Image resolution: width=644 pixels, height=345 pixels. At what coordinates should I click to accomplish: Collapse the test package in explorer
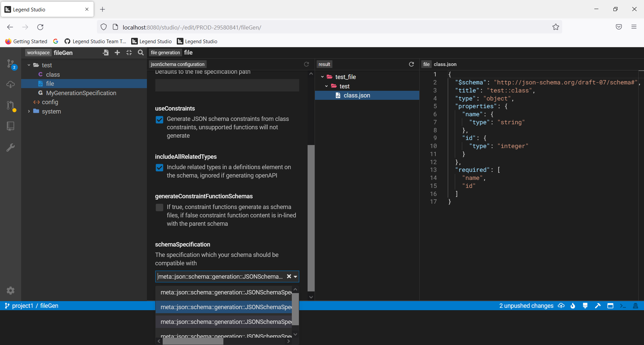click(x=29, y=65)
